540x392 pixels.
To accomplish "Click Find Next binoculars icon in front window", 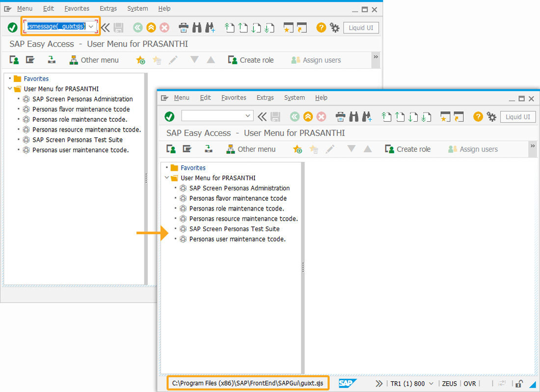I will coord(367,117).
